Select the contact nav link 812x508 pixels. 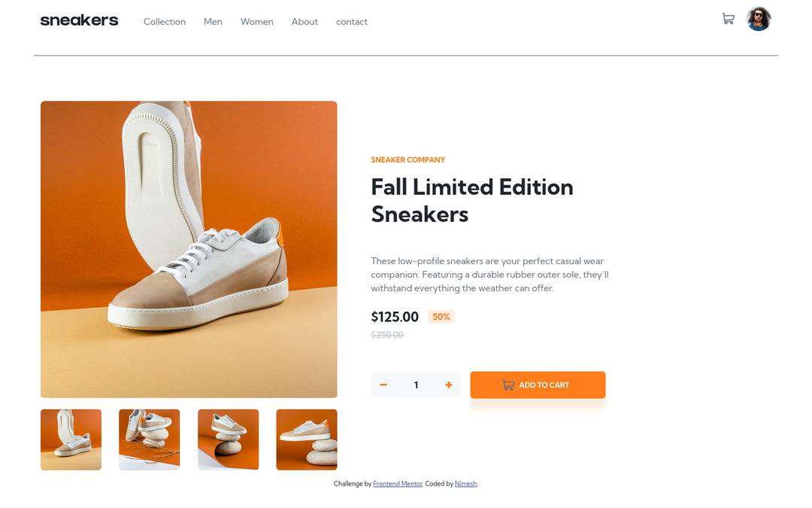pos(352,22)
